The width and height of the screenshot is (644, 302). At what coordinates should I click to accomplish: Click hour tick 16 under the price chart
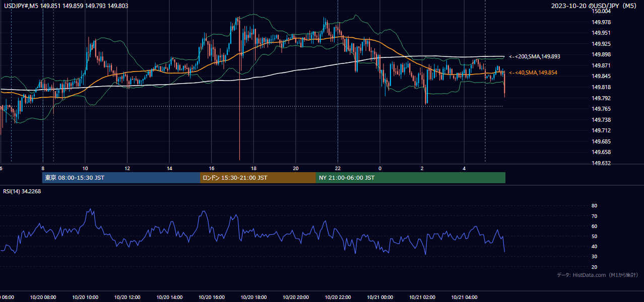[x=212, y=169]
